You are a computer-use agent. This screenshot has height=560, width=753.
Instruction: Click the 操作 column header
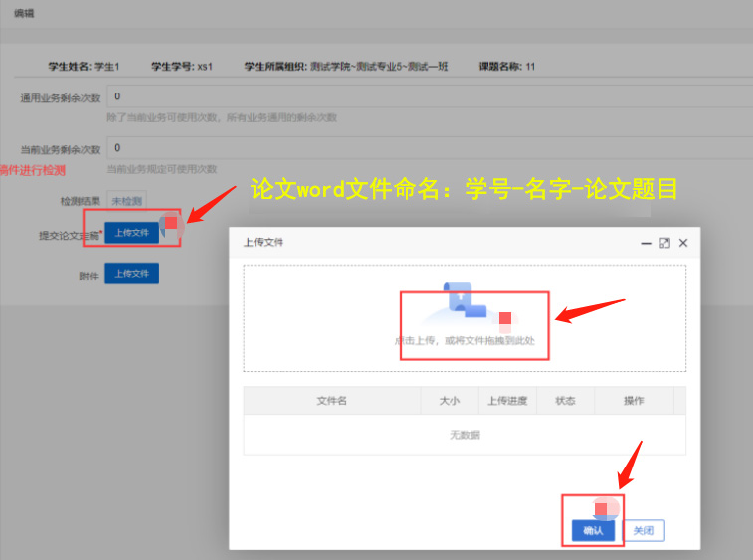[x=634, y=401]
